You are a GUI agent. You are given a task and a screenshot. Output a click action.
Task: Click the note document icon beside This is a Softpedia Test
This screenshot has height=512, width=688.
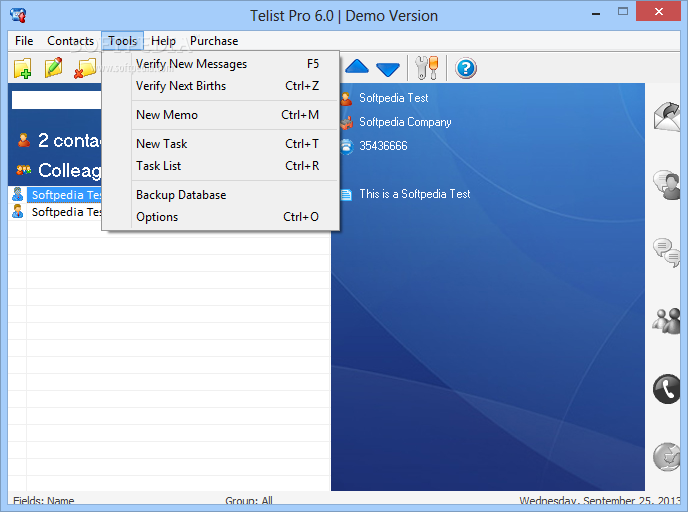(x=346, y=194)
